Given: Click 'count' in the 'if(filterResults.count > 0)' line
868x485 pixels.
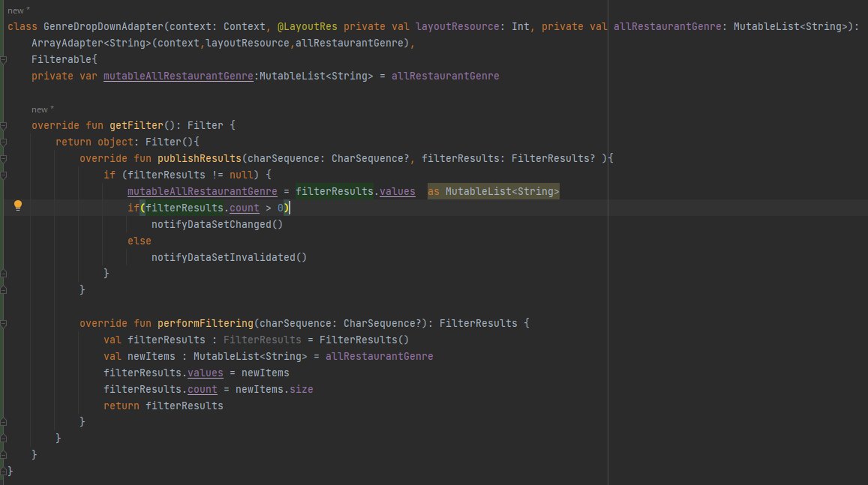Looking at the screenshot, I should click(x=244, y=208).
